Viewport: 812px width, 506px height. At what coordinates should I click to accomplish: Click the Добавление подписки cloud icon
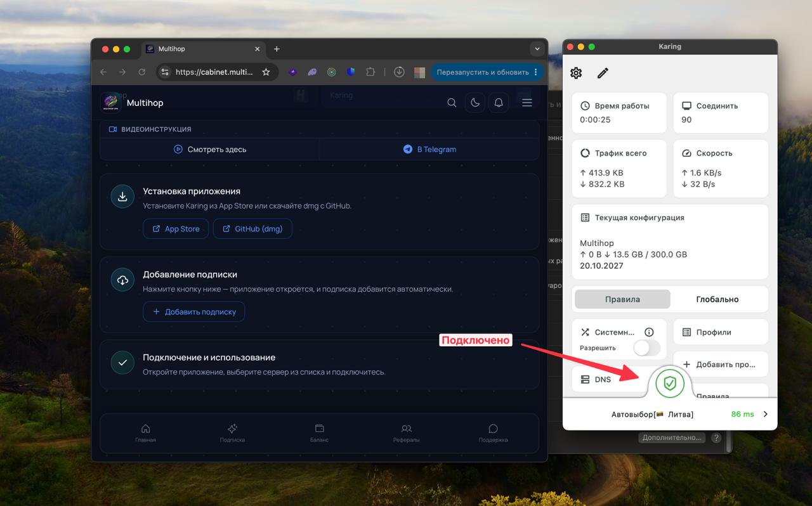122,280
